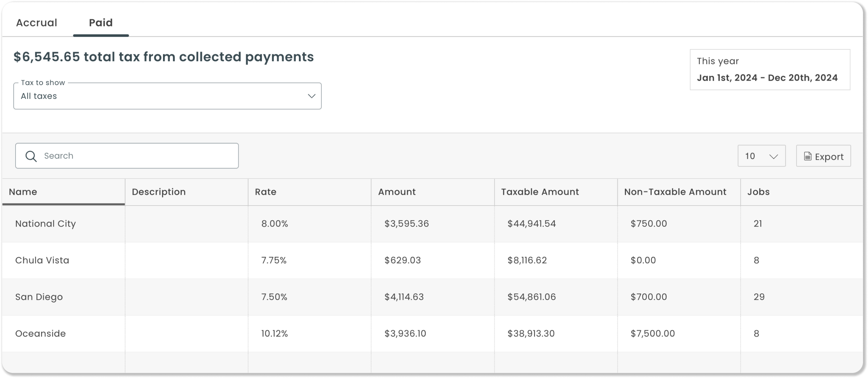Open the Tax to show dropdown

click(x=167, y=96)
